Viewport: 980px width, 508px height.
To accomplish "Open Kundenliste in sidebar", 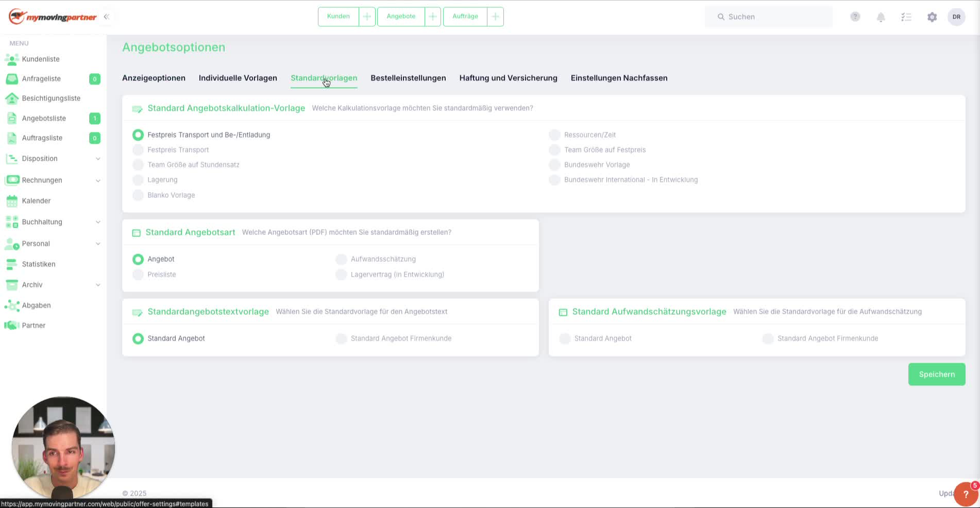I will (41, 59).
